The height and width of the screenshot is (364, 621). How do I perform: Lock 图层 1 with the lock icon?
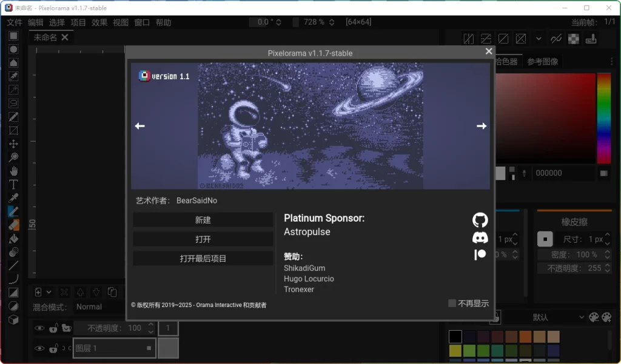(53, 348)
